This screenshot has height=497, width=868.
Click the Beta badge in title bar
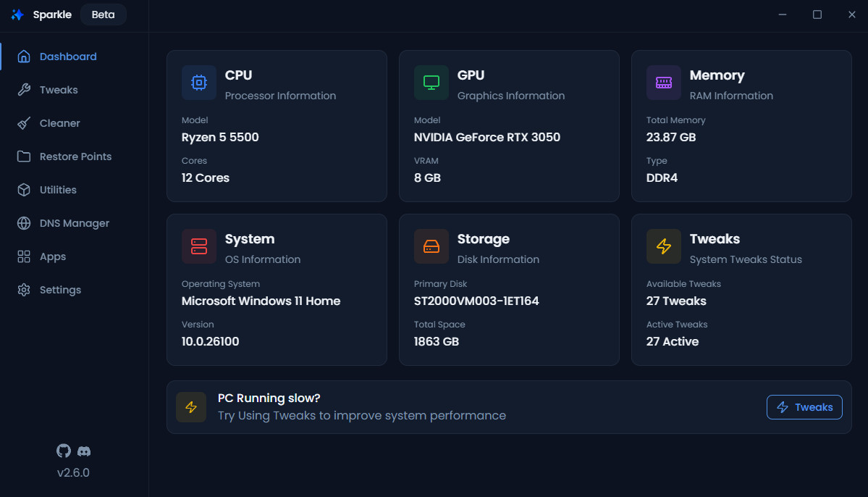[x=103, y=14]
